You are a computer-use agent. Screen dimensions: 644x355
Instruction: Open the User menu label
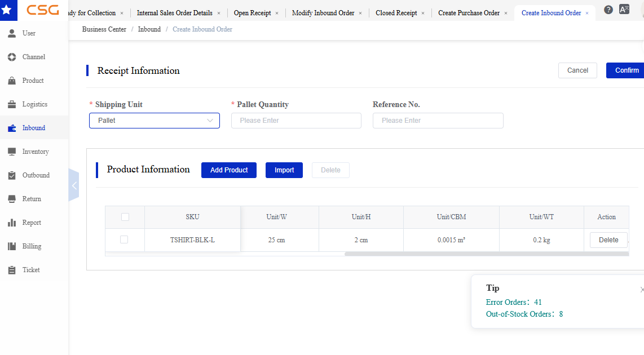[x=29, y=33]
